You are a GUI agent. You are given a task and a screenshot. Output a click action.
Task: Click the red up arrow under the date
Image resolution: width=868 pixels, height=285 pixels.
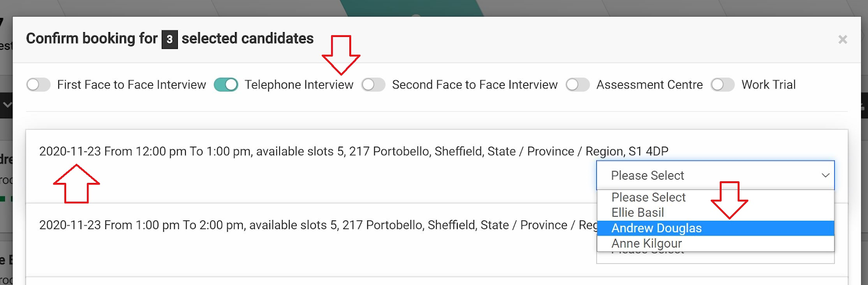pos(76,184)
